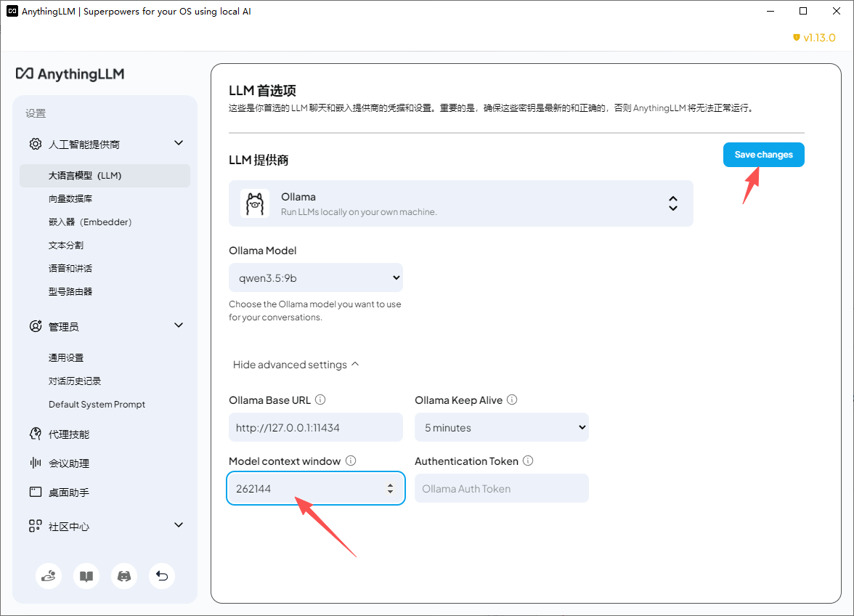Click the Ollama llama logo
The width and height of the screenshot is (854, 616).
255,203
